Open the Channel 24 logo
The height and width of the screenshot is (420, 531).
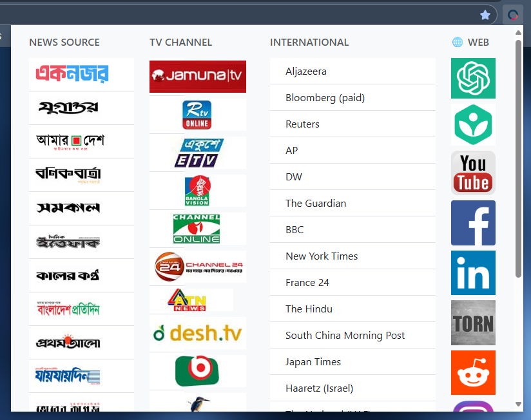[x=198, y=267]
